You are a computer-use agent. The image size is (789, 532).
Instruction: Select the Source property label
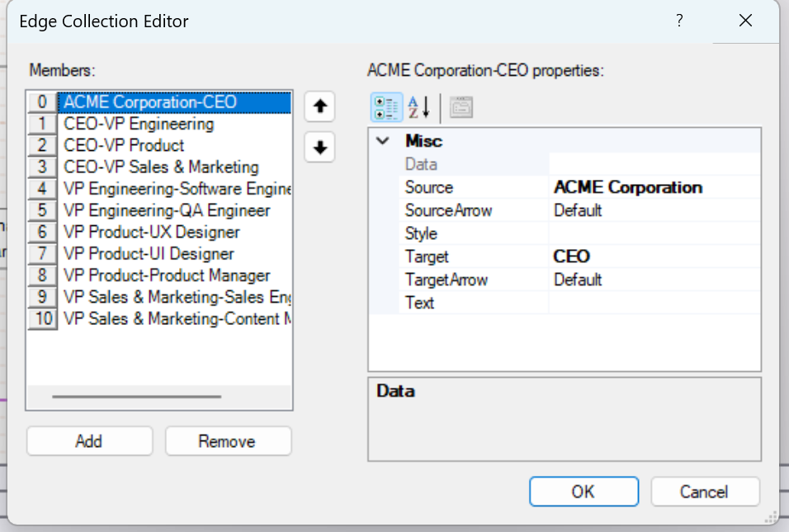428,187
